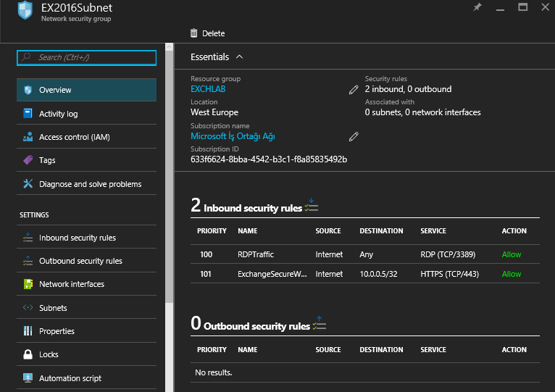Click the sidebar scrollbar up arrow
Viewport: 555px width, 392px height.
click(x=170, y=47)
